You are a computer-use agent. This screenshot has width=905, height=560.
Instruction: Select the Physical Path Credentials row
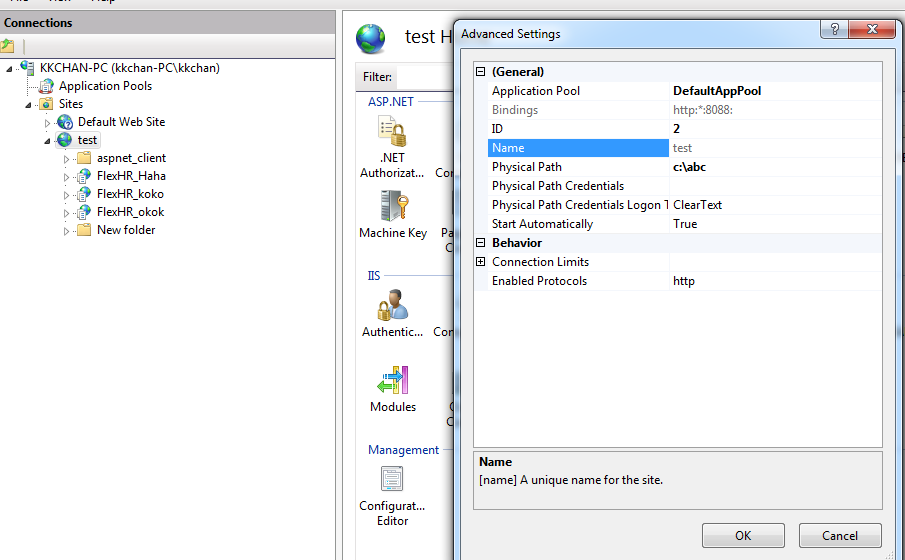pos(685,186)
